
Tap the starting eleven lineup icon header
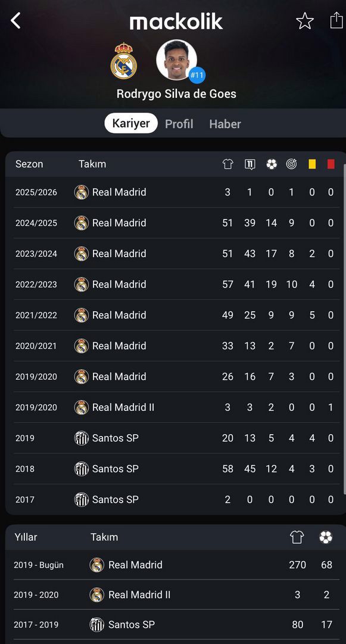pos(250,165)
